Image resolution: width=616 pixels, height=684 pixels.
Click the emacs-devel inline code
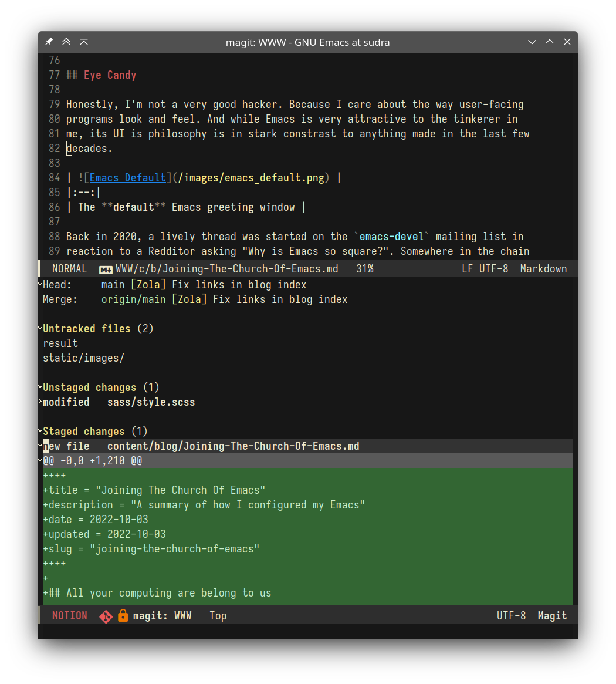pos(391,237)
